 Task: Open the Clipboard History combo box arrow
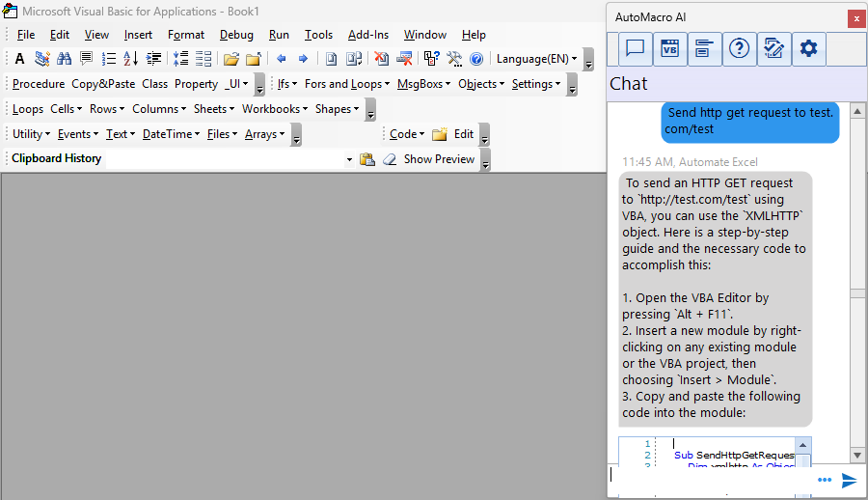coord(349,159)
